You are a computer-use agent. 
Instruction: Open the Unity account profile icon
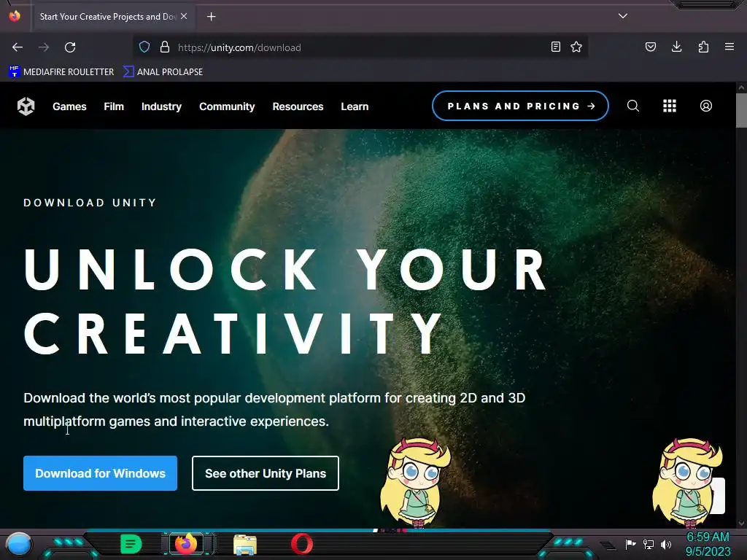click(706, 106)
